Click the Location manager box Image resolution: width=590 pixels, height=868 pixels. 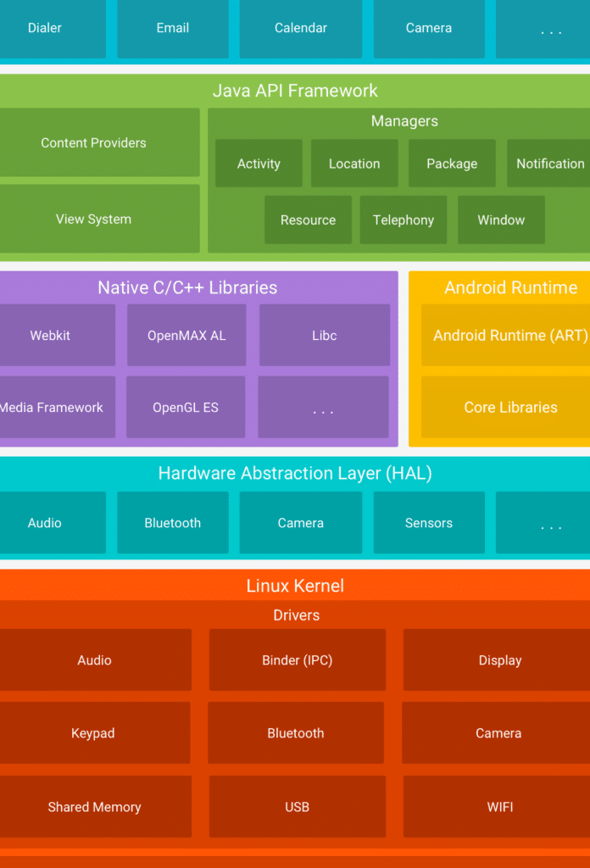354,164
